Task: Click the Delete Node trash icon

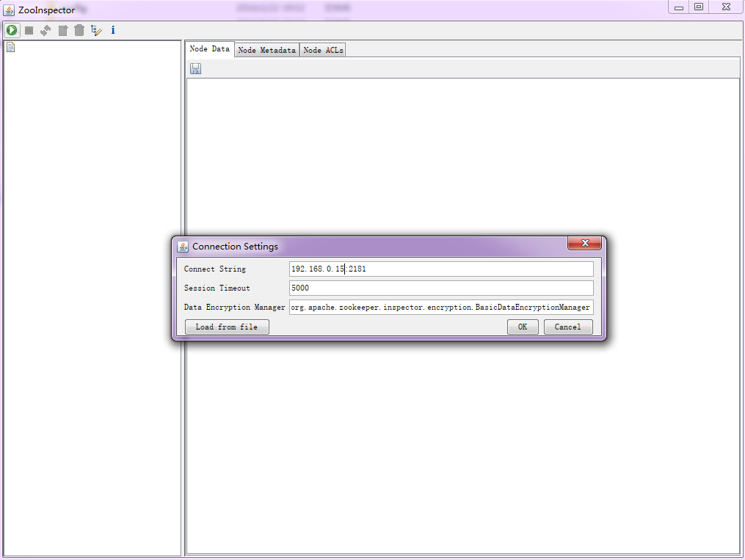Action: 79,30
